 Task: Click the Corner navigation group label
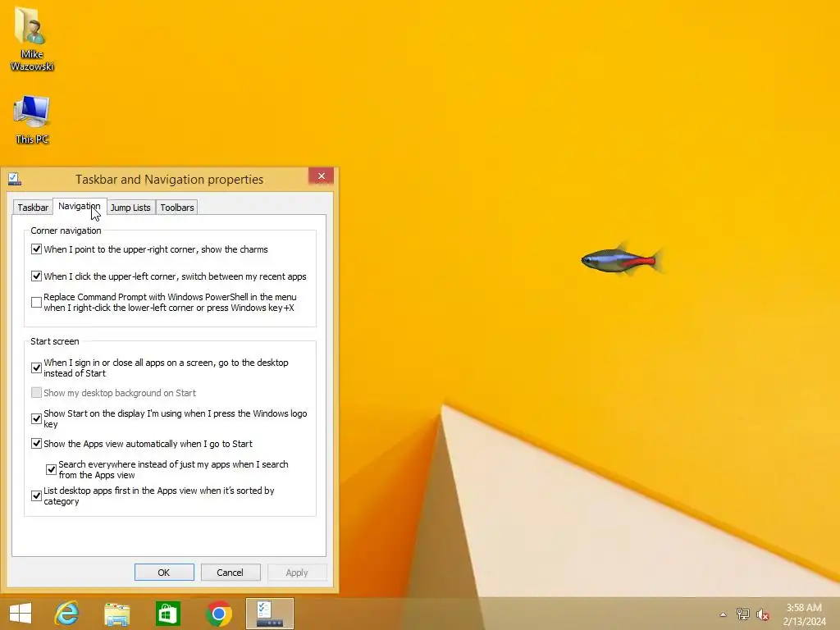click(x=66, y=231)
